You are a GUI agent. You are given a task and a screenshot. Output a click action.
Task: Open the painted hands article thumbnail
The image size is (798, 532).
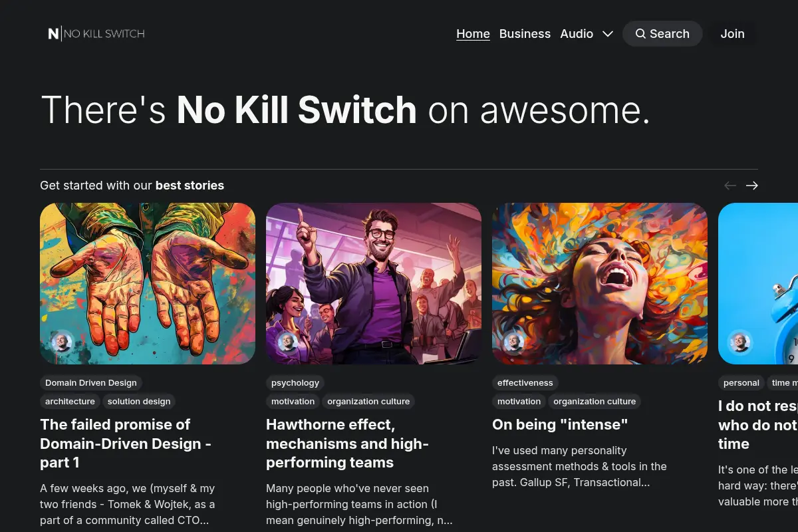point(148,283)
